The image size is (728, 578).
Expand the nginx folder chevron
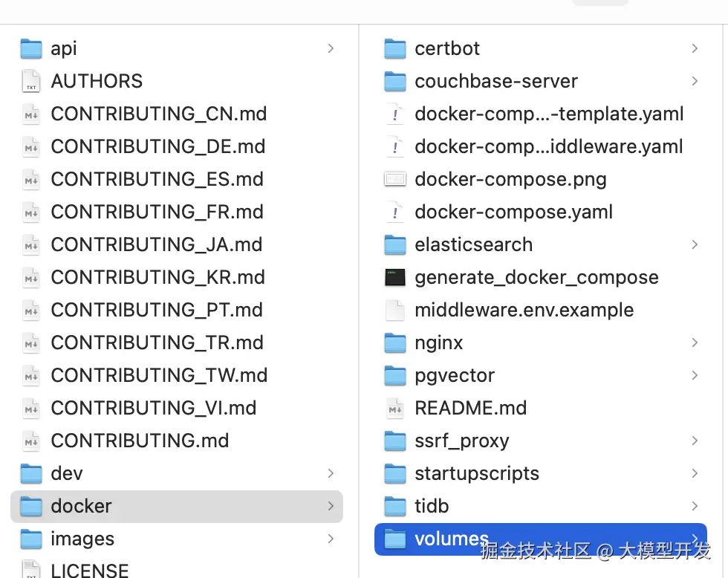tap(695, 343)
